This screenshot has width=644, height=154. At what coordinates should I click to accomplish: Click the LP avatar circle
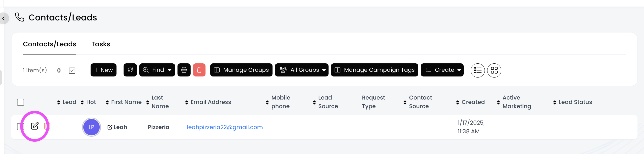91,127
